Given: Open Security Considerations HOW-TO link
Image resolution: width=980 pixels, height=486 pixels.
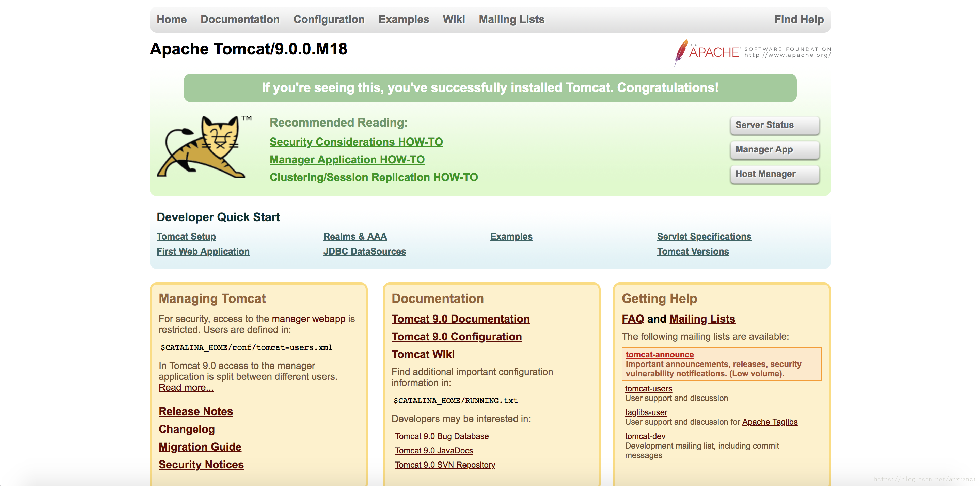Looking at the screenshot, I should (x=356, y=142).
